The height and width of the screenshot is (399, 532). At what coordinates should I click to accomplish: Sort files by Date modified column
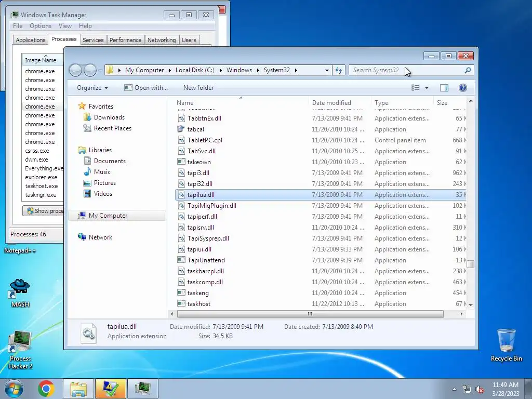point(340,103)
